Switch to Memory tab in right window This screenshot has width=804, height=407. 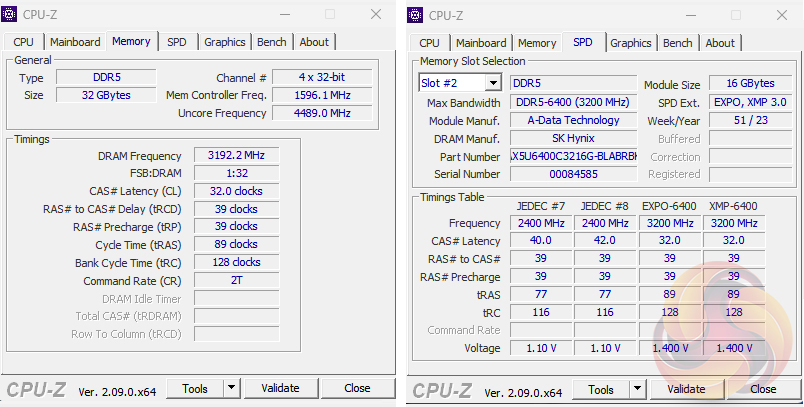tap(537, 43)
